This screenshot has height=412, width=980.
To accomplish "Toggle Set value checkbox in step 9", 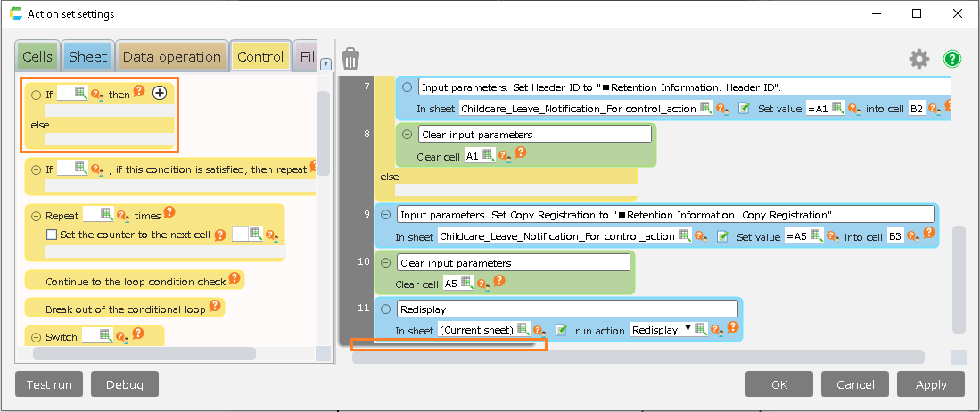I will (722, 236).
